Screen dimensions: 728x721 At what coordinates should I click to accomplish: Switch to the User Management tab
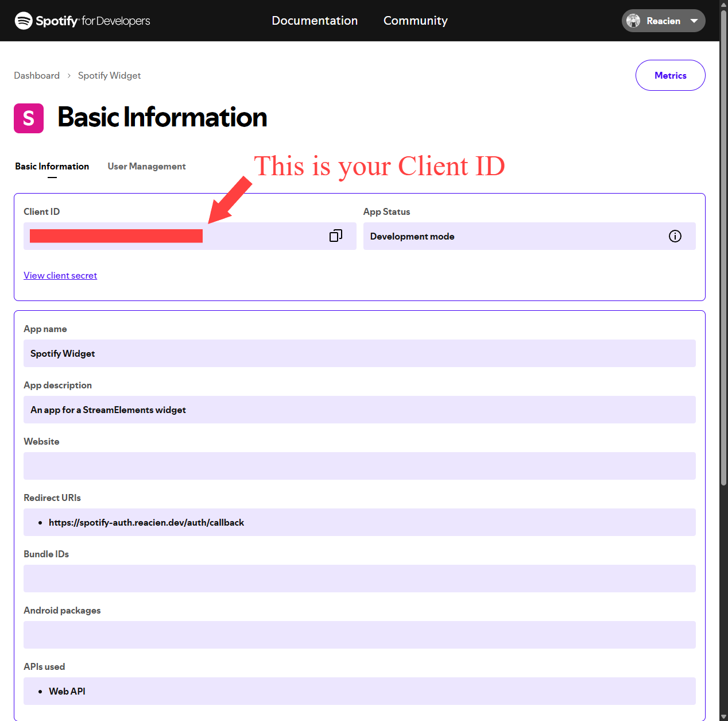pyautogui.click(x=146, y=167)
